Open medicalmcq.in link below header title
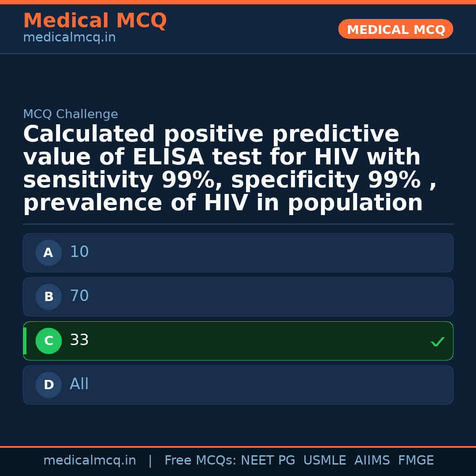This screenshot has height=476, width=476. 69,38
